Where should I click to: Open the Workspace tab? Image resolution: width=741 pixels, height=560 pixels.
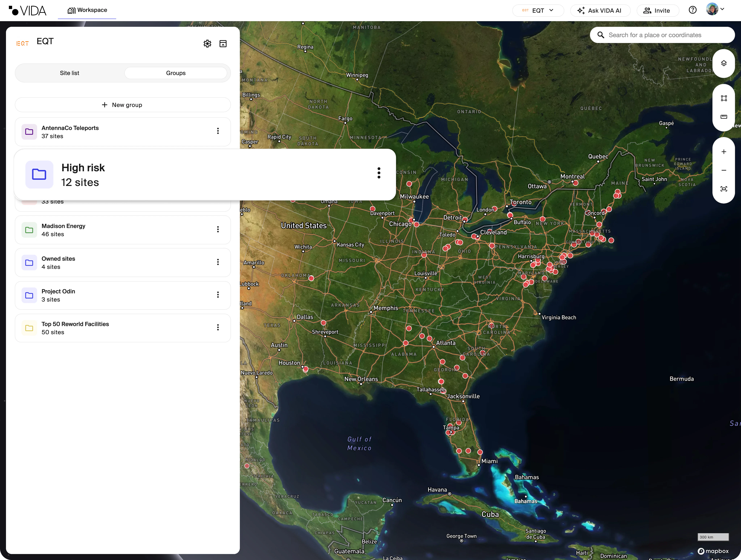point(87,10)
